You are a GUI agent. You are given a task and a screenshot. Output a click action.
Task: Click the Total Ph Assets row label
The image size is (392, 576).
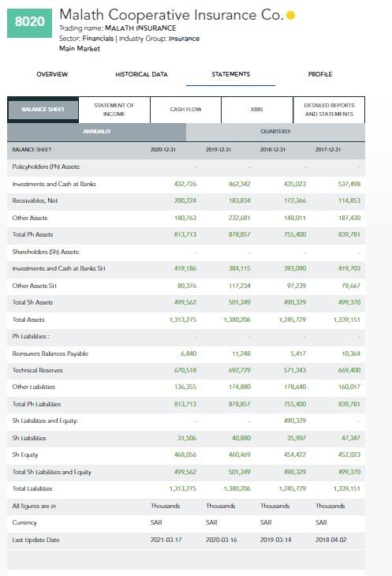(x=32, y=234)
